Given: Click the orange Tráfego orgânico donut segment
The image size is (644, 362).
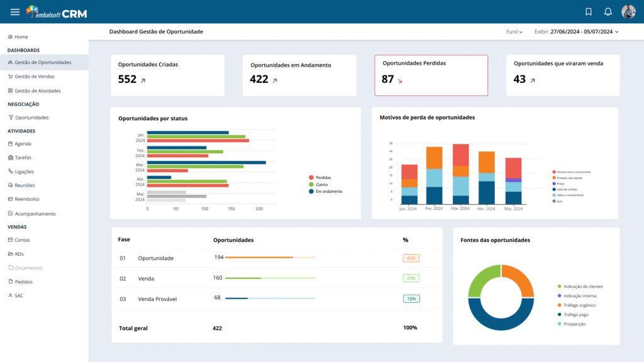Looking at the screenshot, I should pos(519,280).
